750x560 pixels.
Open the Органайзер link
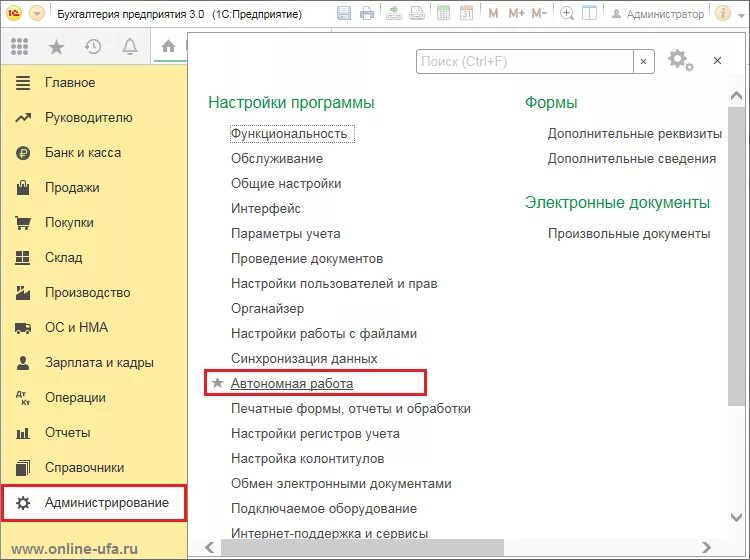click(267, 308)
